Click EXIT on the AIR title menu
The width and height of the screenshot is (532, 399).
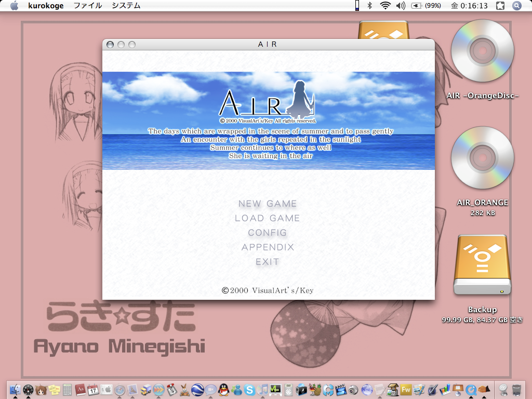tap(268, 262)
